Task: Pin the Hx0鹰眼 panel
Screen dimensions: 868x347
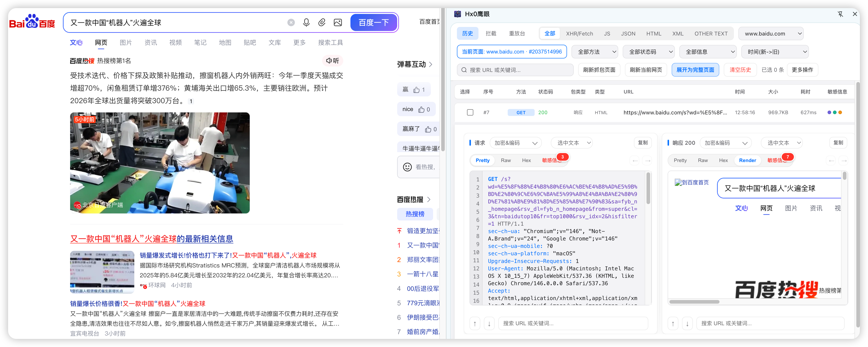Action: click(840, 14)
